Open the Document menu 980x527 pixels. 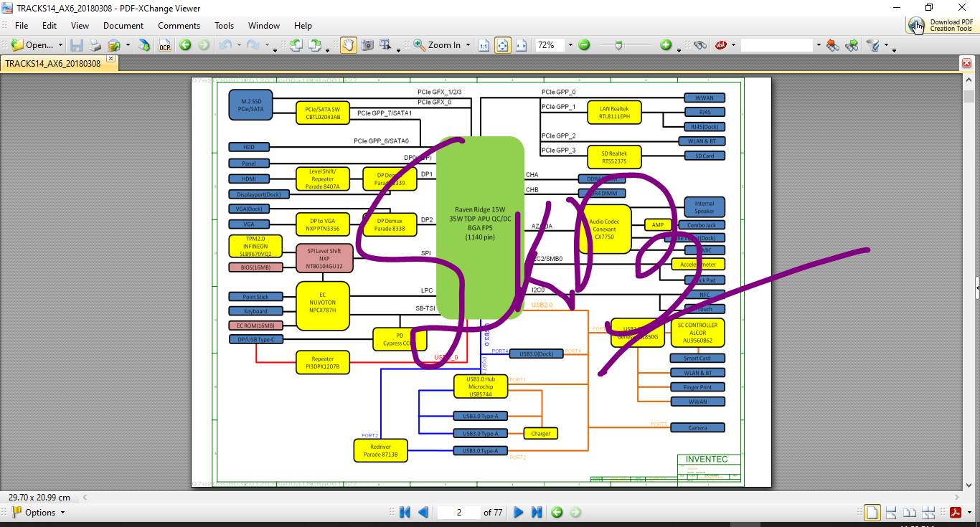pyautogui.click(x=123, y=26)
